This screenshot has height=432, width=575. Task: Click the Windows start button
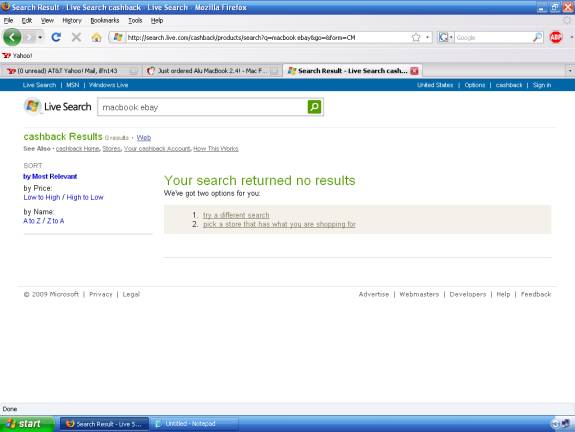click(26, 424)
